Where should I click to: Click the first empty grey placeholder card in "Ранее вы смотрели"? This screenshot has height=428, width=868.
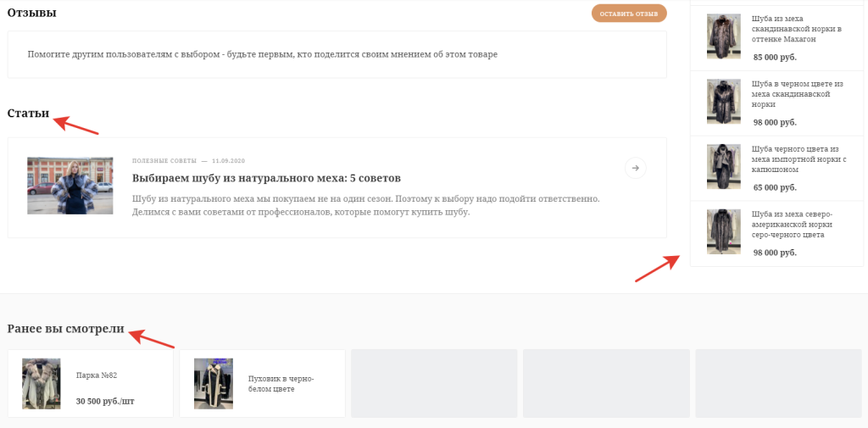pos(434,383)
